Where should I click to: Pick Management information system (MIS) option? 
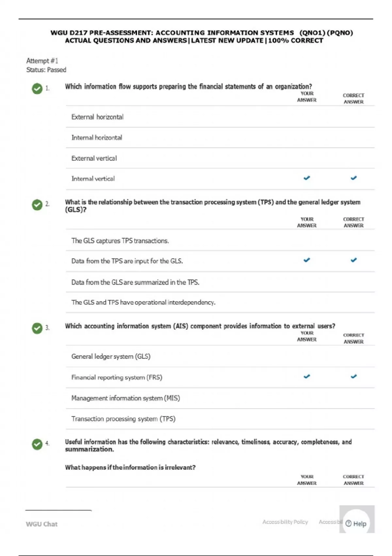click(x=125, y=398)
